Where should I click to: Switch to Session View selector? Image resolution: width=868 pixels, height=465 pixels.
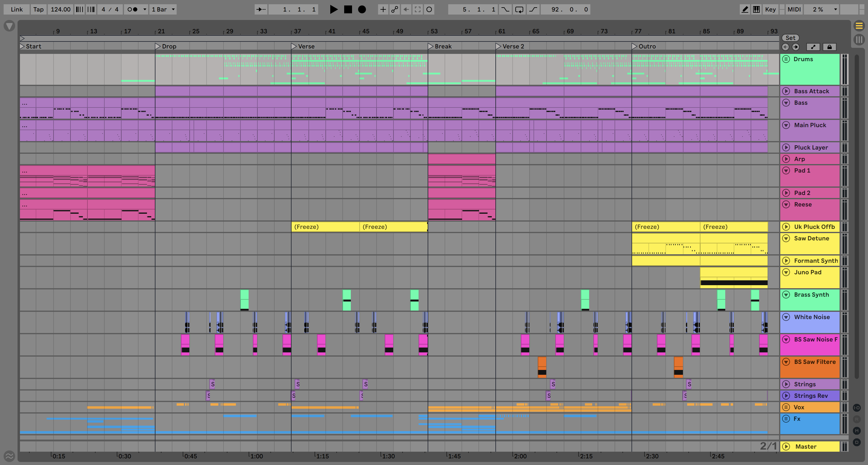tap(859, 39)
